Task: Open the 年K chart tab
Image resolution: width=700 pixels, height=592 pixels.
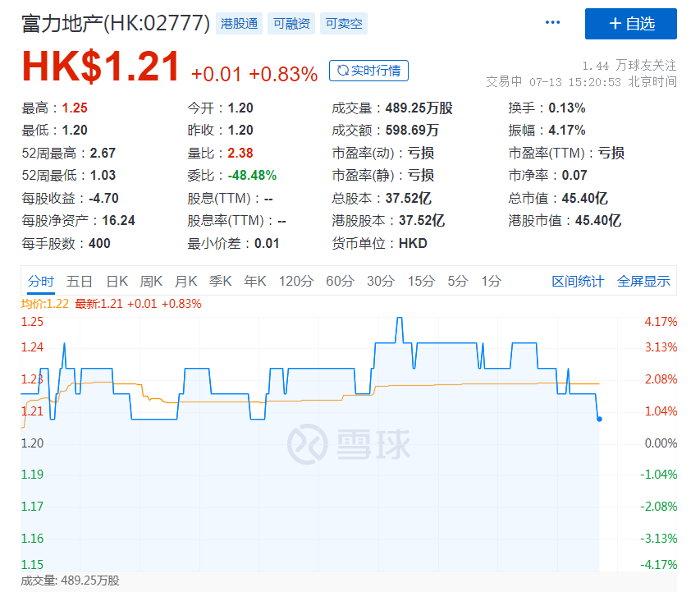Action: [255, 281]
